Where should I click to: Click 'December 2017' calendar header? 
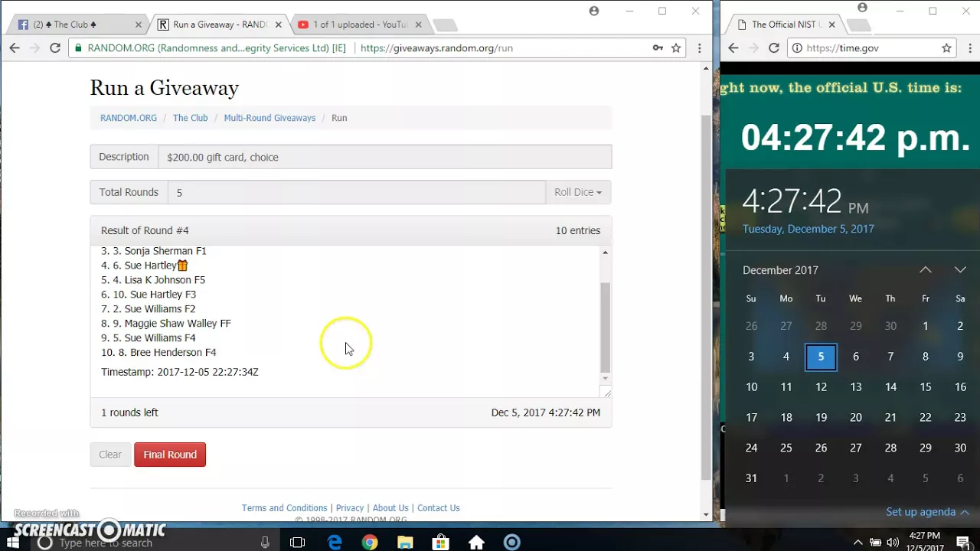point(780,270)
